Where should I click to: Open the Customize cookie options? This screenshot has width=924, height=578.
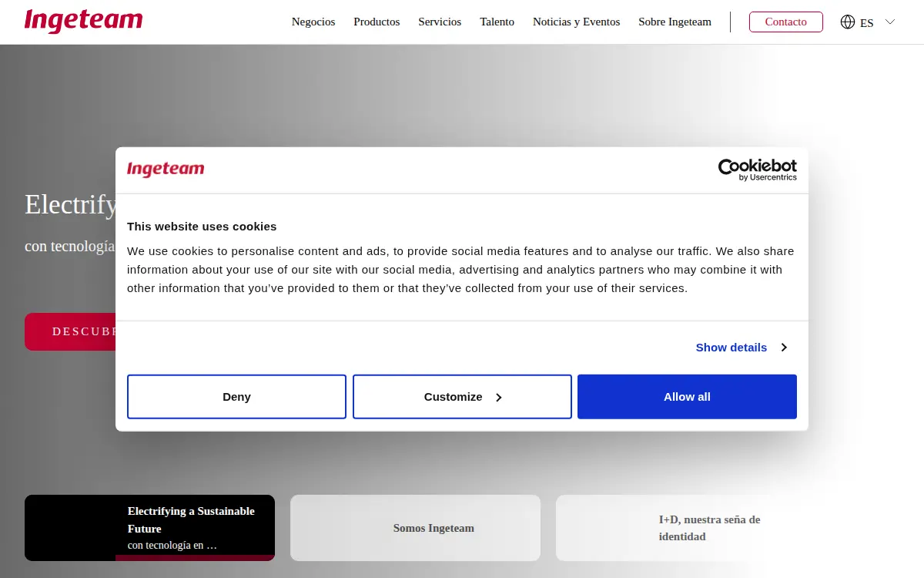(x=462, y=397)
